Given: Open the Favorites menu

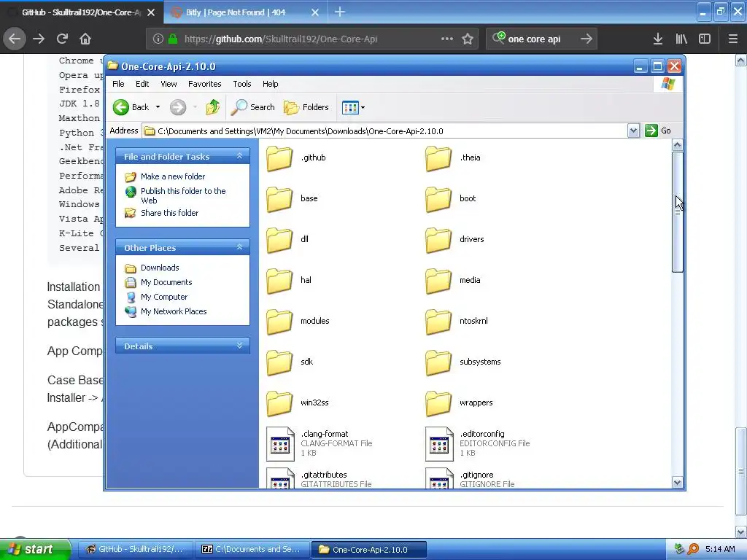Looking at the screenshot, I should (x=204, y=84).
